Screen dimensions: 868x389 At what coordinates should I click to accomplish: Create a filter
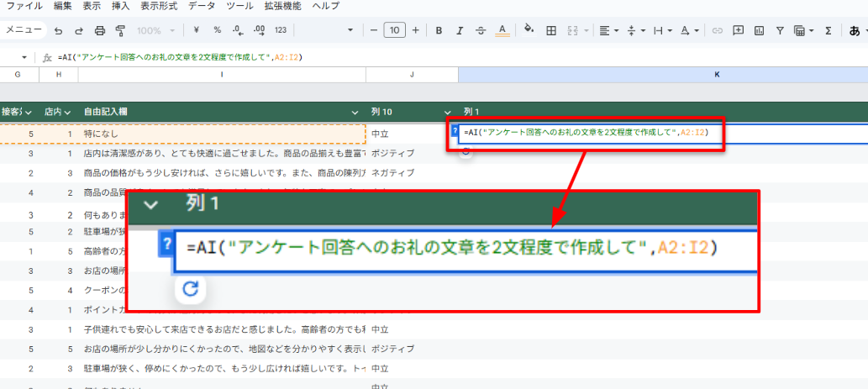click(x=780, y=30)
